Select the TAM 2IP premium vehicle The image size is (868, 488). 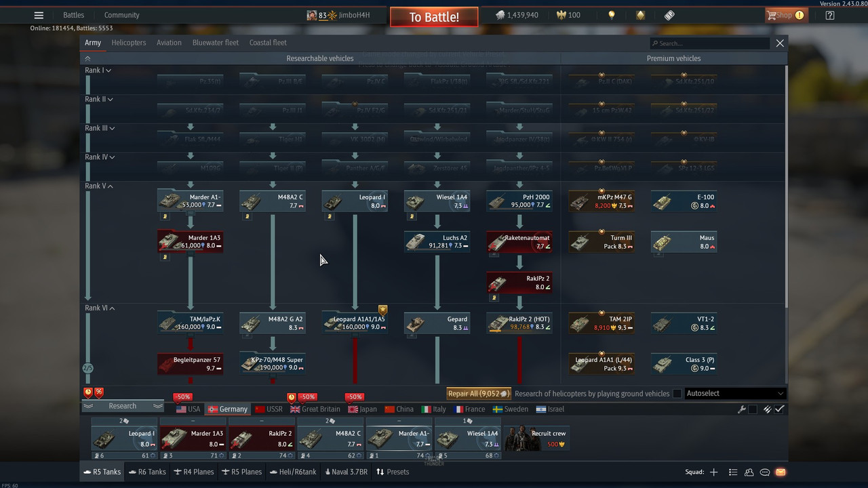pos(601,323)
